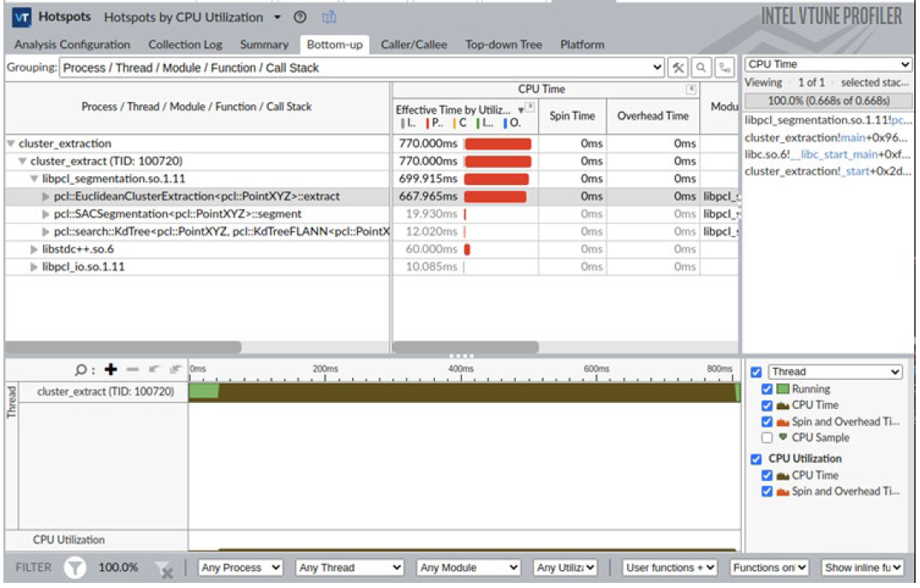
Task: Uncheck CPU Time under CPU Utilization
Action: coord(767,475)
